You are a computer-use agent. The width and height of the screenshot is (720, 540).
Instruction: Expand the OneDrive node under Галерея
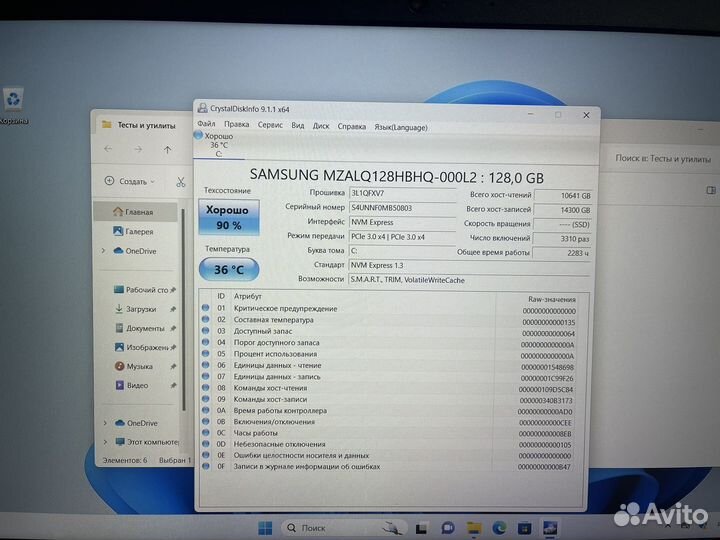tap(103, 251)
